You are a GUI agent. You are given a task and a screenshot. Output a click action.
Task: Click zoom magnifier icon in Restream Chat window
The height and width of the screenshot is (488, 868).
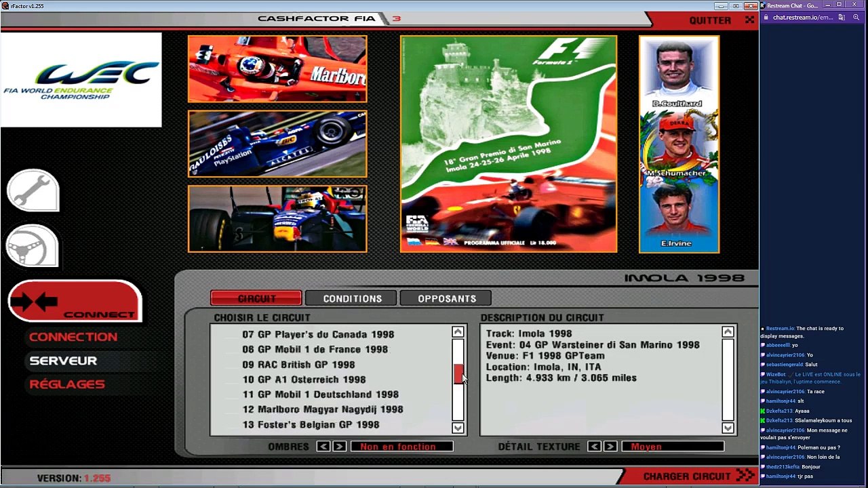coord(856,18)
